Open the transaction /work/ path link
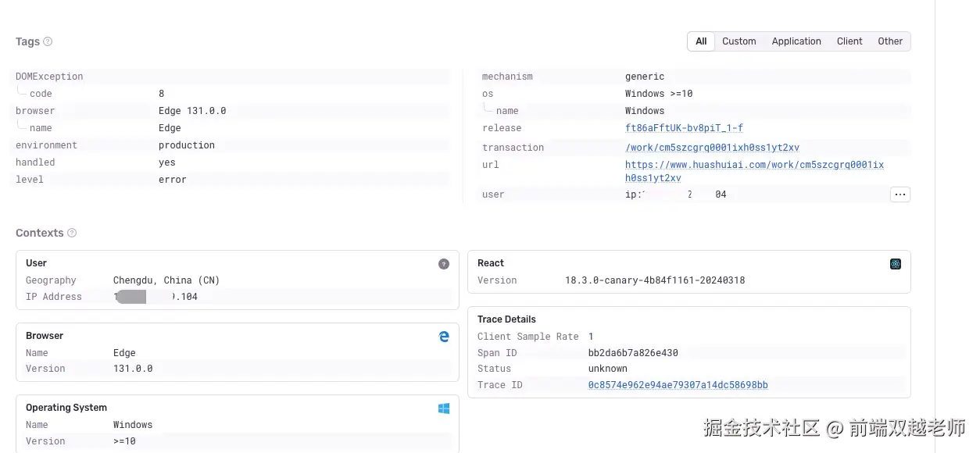 pyautogui.click(x=712, y=148)
